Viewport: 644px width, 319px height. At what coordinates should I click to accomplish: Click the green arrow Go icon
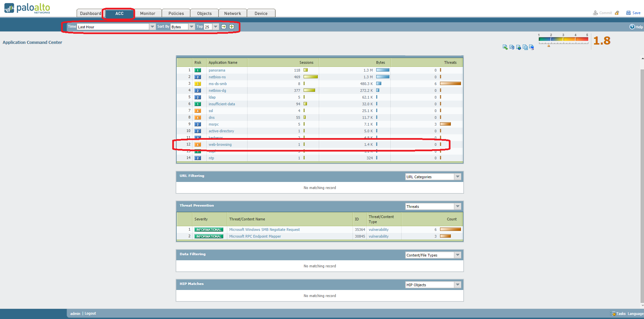click(224, 27)
